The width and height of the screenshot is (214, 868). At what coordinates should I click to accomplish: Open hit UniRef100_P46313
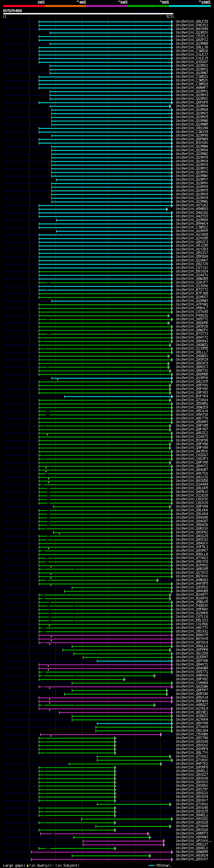(x=192, y=25)
